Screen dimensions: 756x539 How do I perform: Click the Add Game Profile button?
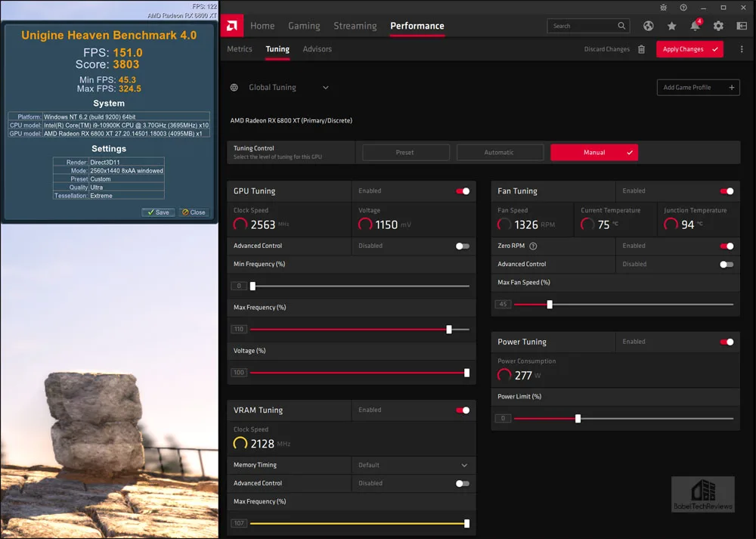698,87
